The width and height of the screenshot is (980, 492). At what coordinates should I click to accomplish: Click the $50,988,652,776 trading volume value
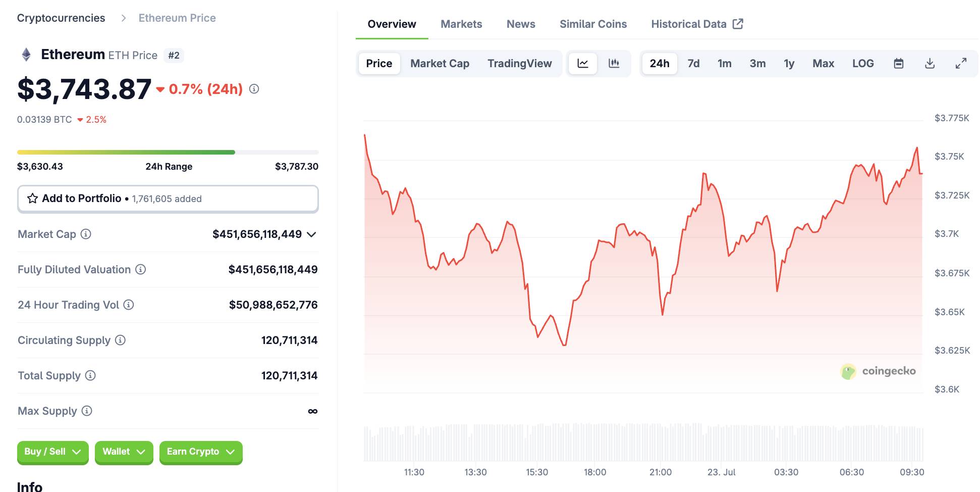click(x=273, y=305)
